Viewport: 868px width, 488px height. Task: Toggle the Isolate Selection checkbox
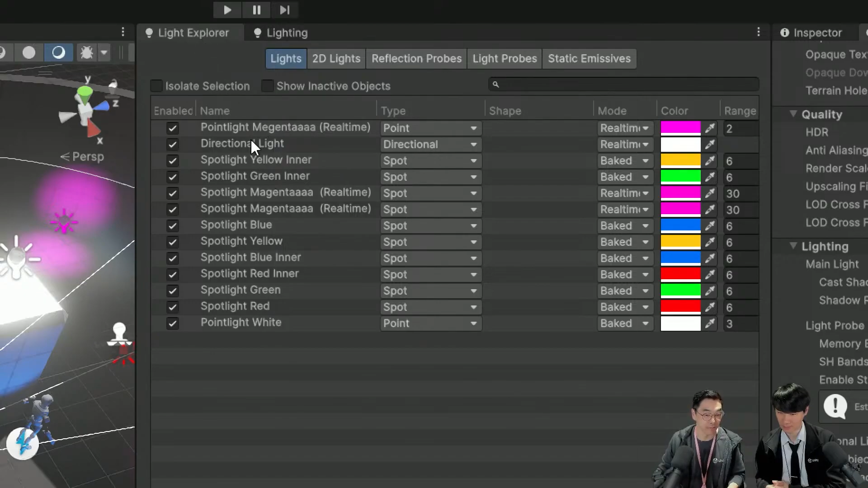(156, 86)
